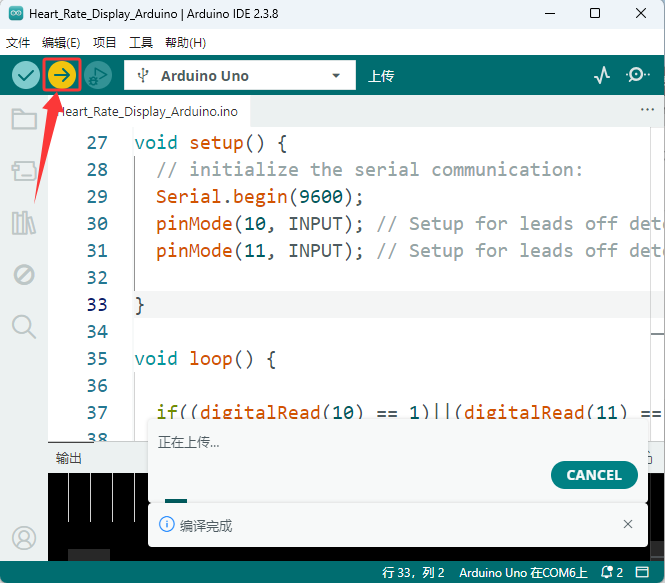Open the Library Manager sidebar
Image resolution: width=665 pixels, height=583 pixels.
[x=24, y=223]
